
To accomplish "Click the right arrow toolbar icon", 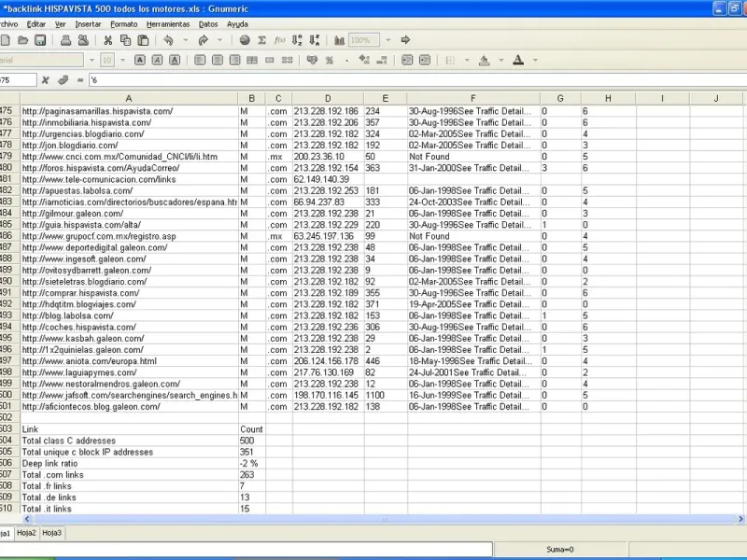I will (x=405, y=40).
